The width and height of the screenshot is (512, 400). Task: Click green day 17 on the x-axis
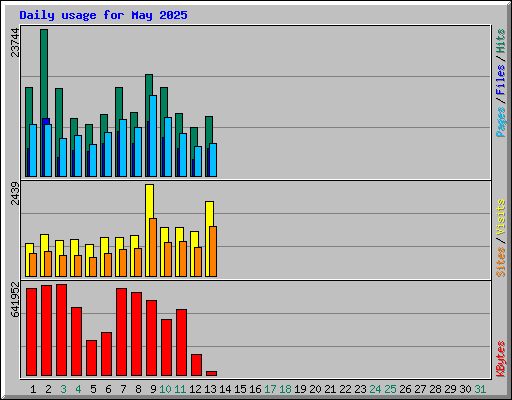tap(270, 389)
